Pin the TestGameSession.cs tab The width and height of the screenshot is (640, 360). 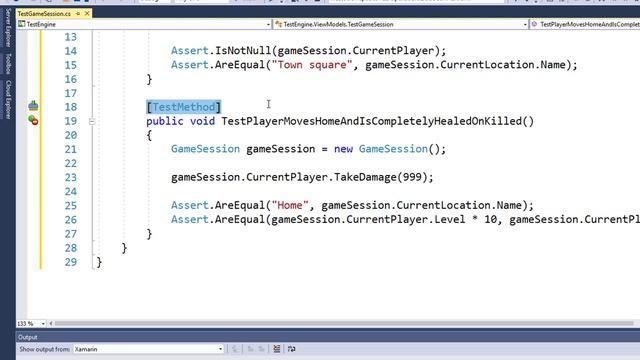78,13
